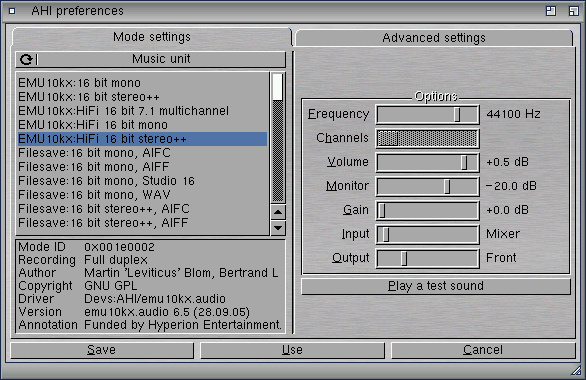
Task: Click the Driver path Devs:AHI/emu10kx.audio
Action: pos(155,299)
